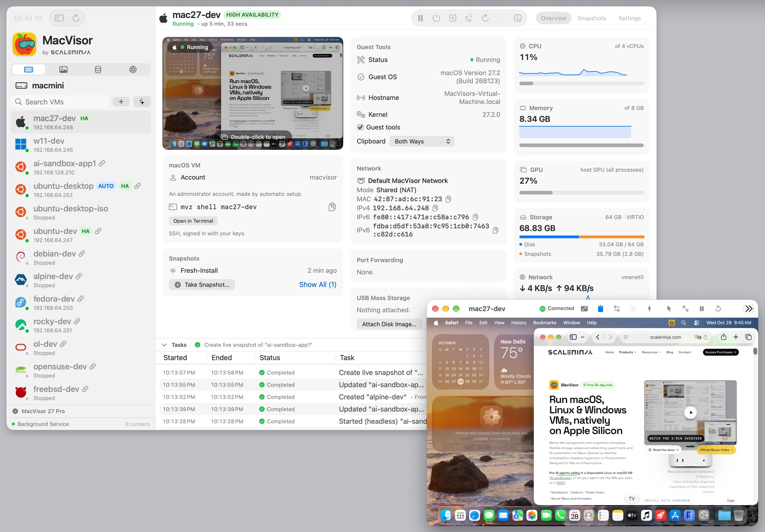Pause the mac27-dev VM from the main toolbar
The height and width of the screenshot is (532, 765).
(x=420, y=18)
